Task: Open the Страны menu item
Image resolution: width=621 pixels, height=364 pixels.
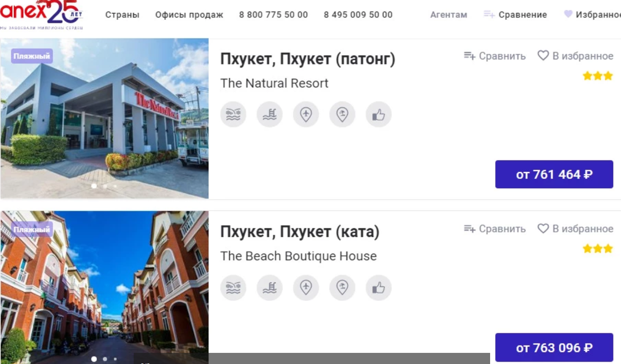Action: tap(122, 15)
